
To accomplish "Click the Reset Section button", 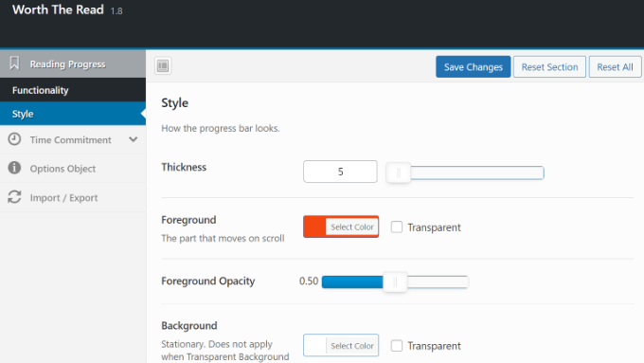I will 549,66.
